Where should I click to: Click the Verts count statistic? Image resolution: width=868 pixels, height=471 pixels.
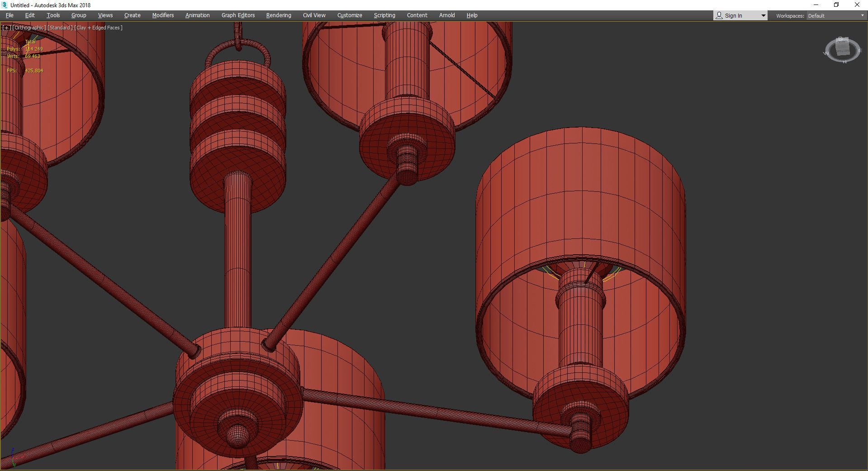(x=24, y=56)
